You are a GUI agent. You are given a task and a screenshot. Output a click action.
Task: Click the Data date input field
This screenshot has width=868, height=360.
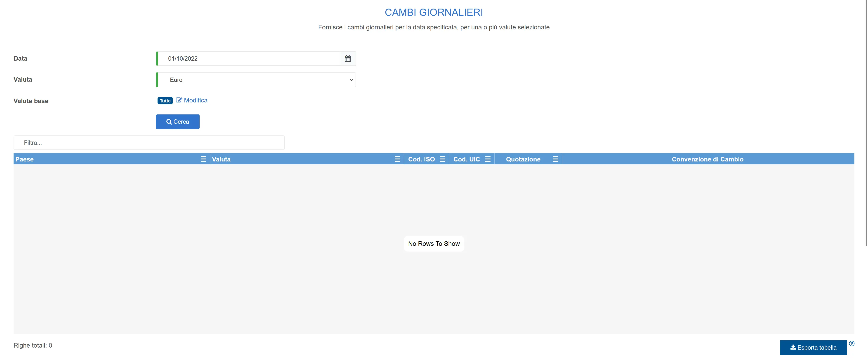pyautogui.click(x=249, y=59)
